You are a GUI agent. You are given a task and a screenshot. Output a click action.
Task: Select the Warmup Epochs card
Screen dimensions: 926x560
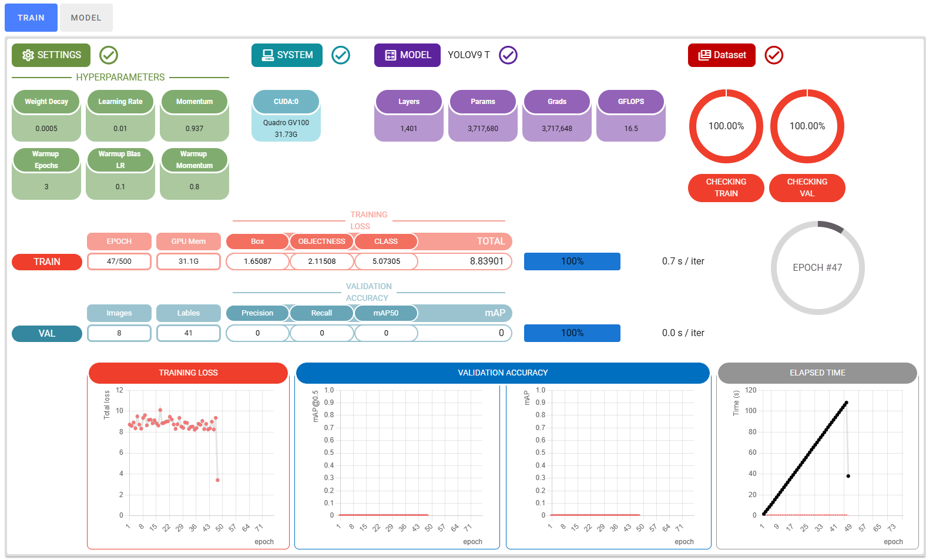46,174
